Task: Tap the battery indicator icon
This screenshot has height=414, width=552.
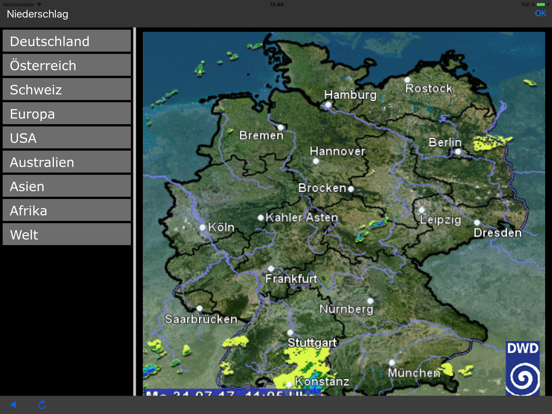Action: (x=541, y=4)
